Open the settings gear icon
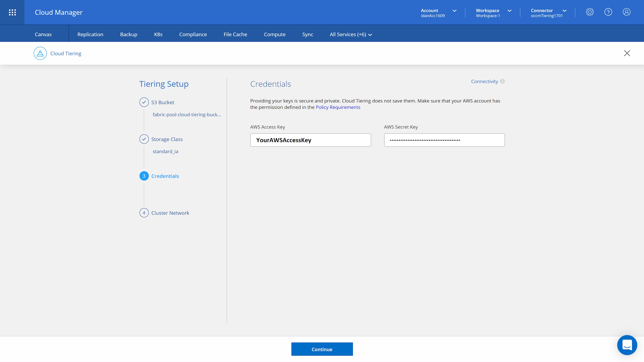This screenshot has height=362, width=644. 590,12
